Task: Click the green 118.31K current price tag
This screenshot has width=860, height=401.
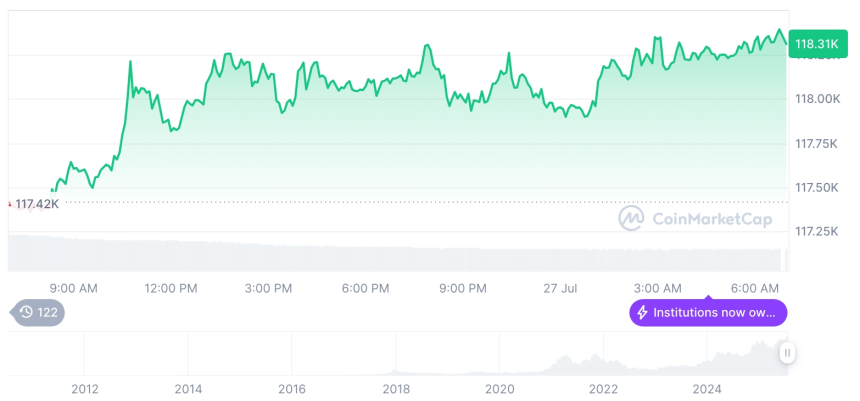Action: coord(816,44)
